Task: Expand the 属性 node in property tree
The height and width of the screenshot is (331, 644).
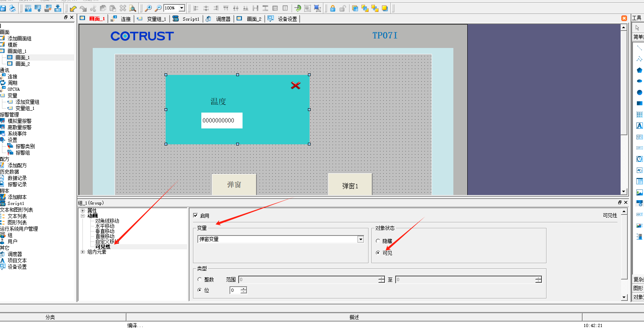Action: pos(82,210)
